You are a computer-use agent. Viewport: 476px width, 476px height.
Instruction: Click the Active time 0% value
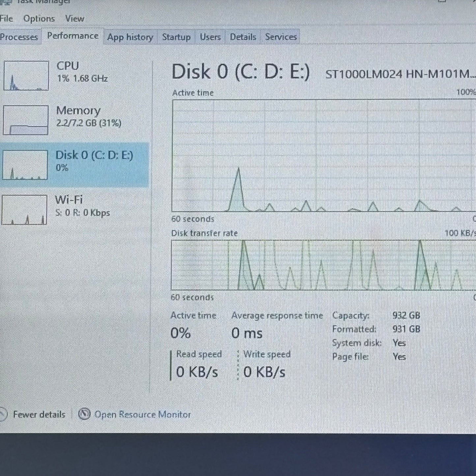(x=181, y=333)
